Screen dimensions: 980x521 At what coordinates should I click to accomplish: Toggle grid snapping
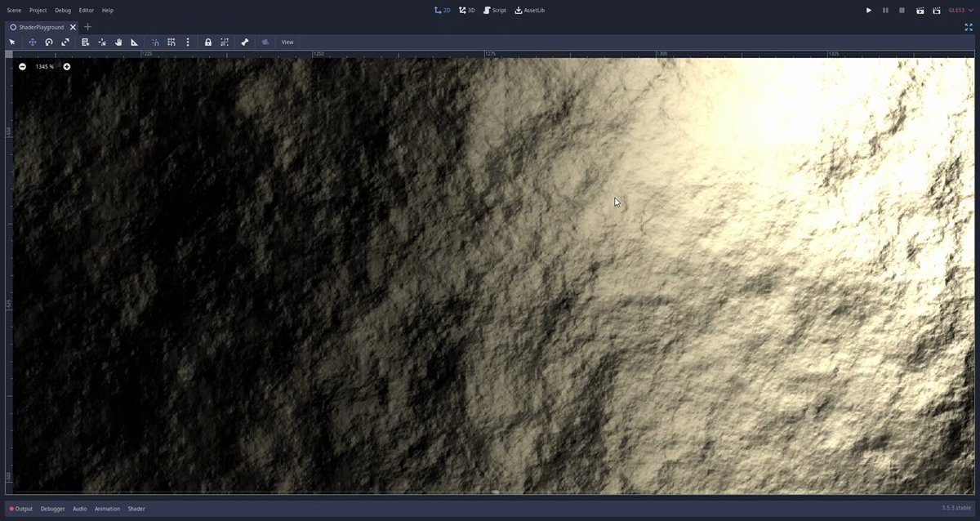pyautogui.click(x=171, y=42)
